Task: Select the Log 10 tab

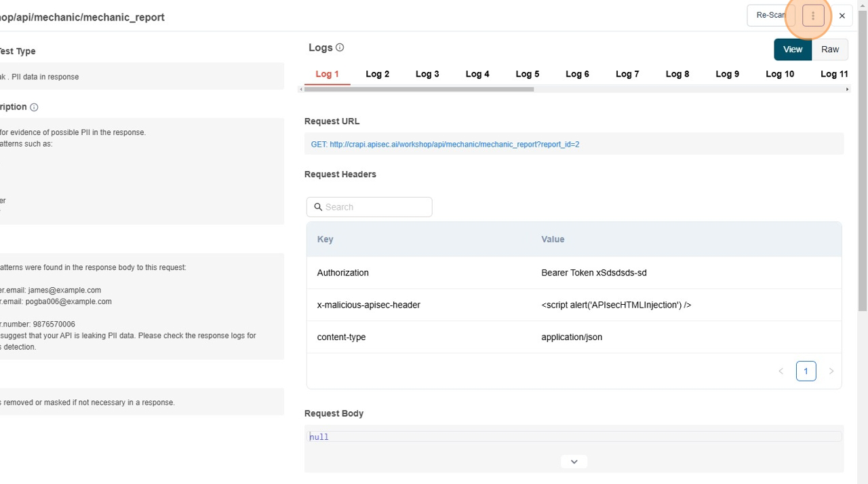Action: coord(779,74)
